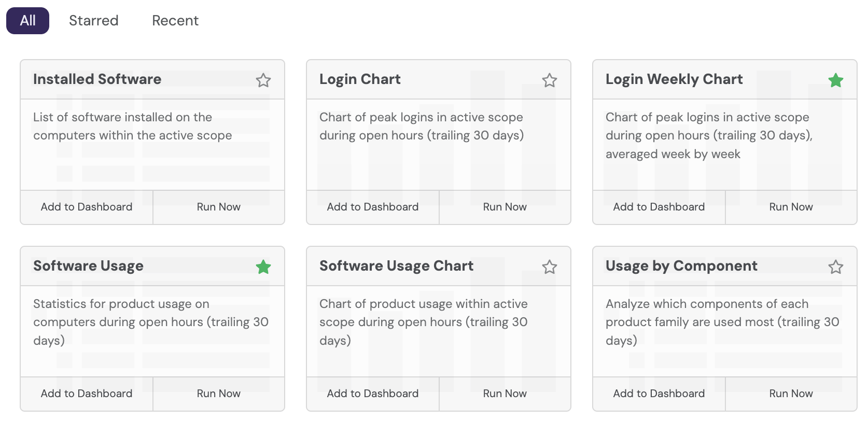Open the Software Usage Chart card title

click(x=397, y=266)
